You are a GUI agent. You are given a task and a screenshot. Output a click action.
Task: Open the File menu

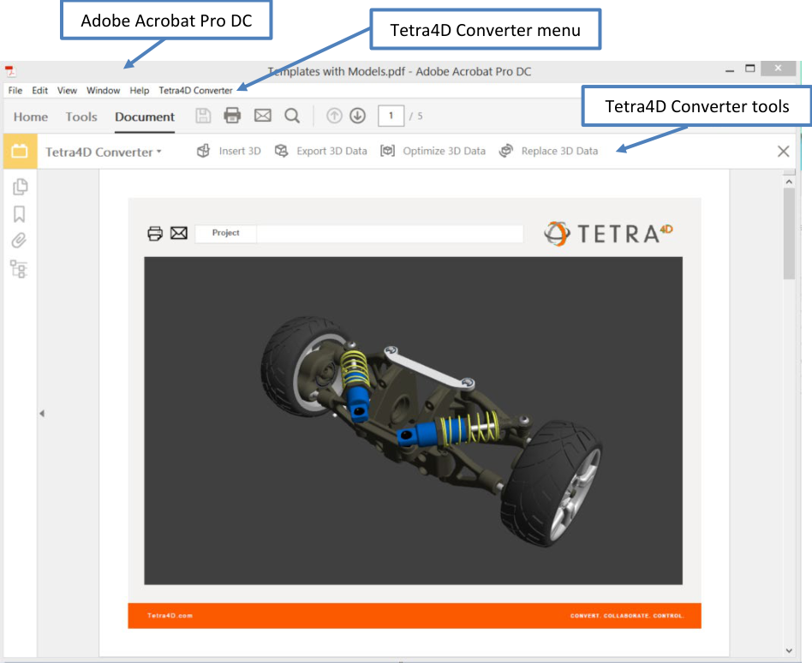pos(15,90)
